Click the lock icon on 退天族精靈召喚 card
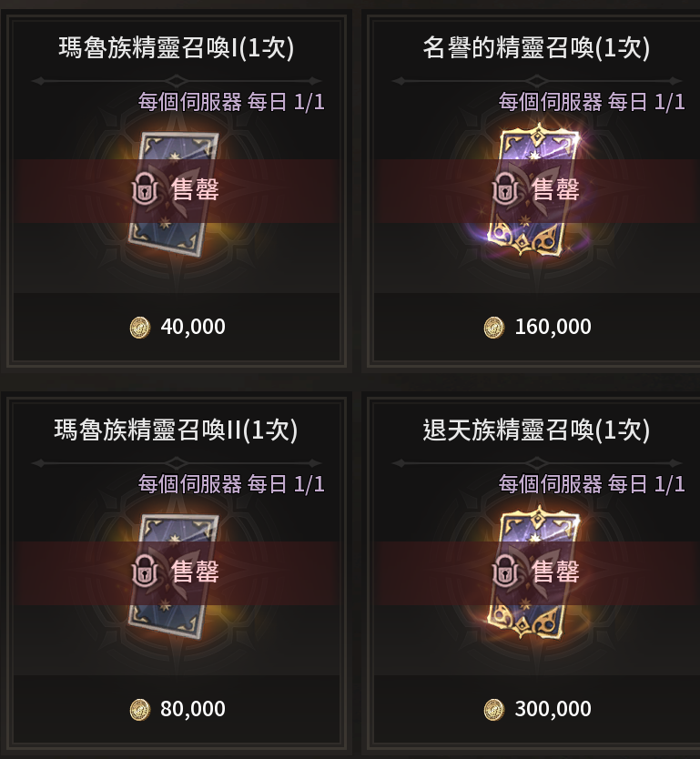The image size is (700, 759). click(505, 572)
